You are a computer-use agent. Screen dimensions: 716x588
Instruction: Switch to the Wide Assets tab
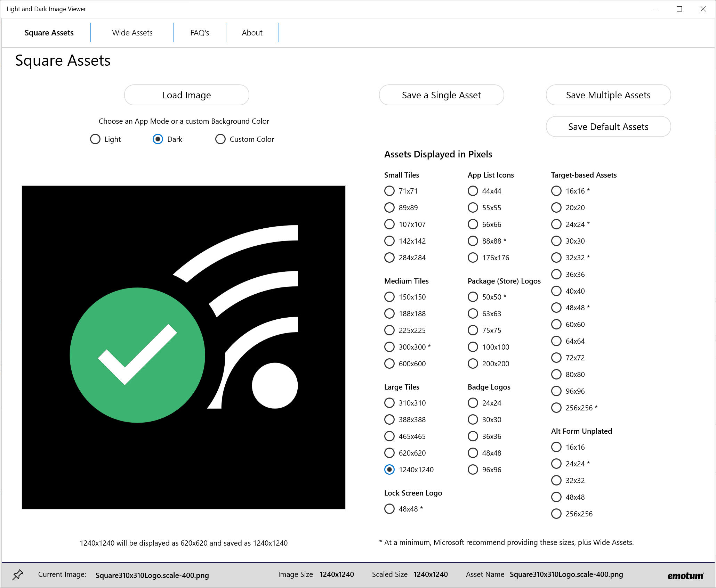click(x=132, y=33)
